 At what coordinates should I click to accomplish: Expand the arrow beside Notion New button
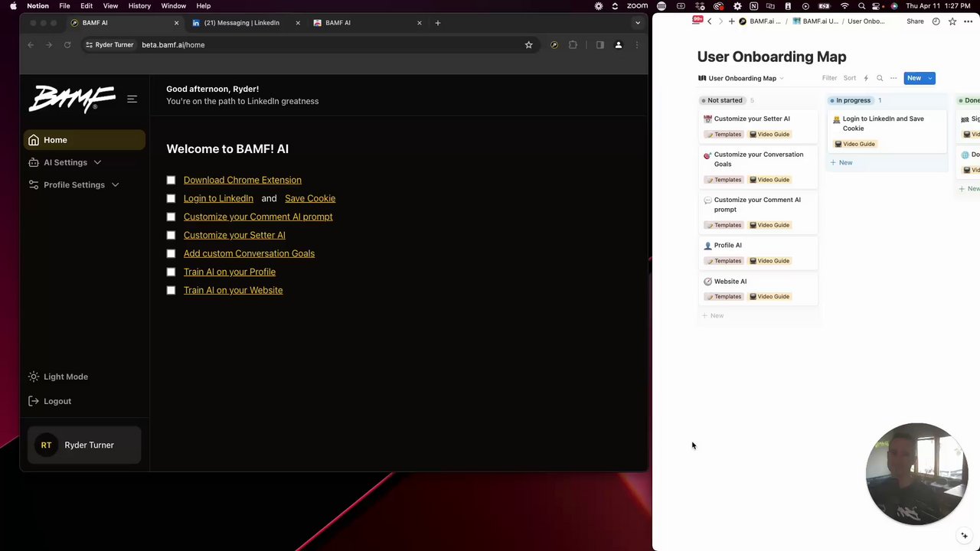point(930,78)
